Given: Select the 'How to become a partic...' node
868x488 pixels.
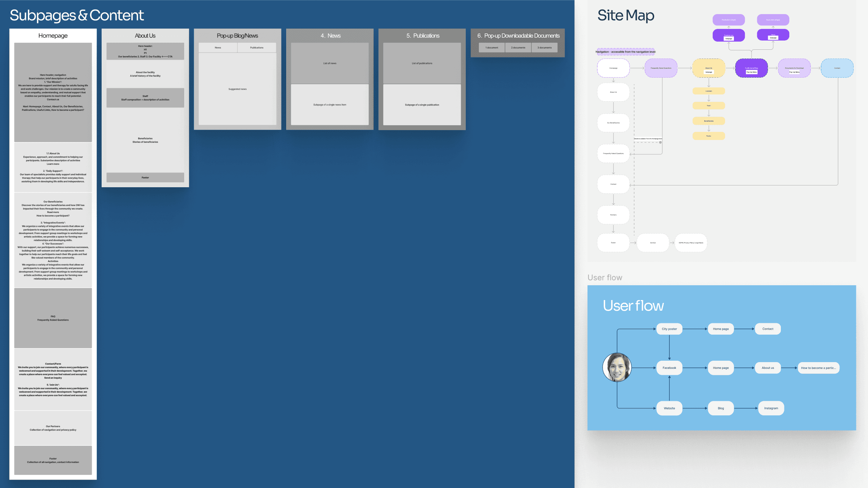Looking at the screenshot, I should [x=818, y=368].
